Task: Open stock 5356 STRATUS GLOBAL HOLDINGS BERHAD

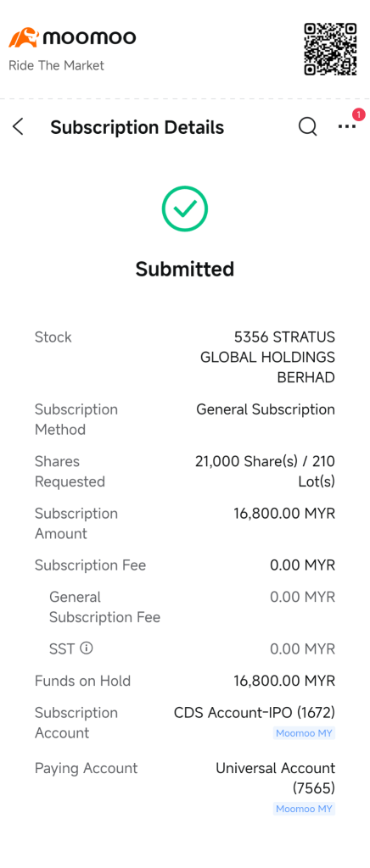Action: pyautogui.click(x=267, y=357)
